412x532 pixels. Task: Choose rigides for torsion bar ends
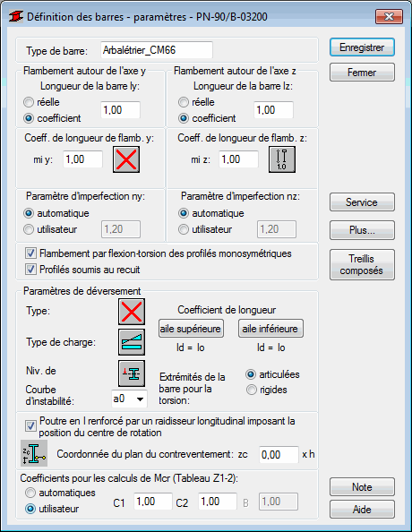point(251,390)
